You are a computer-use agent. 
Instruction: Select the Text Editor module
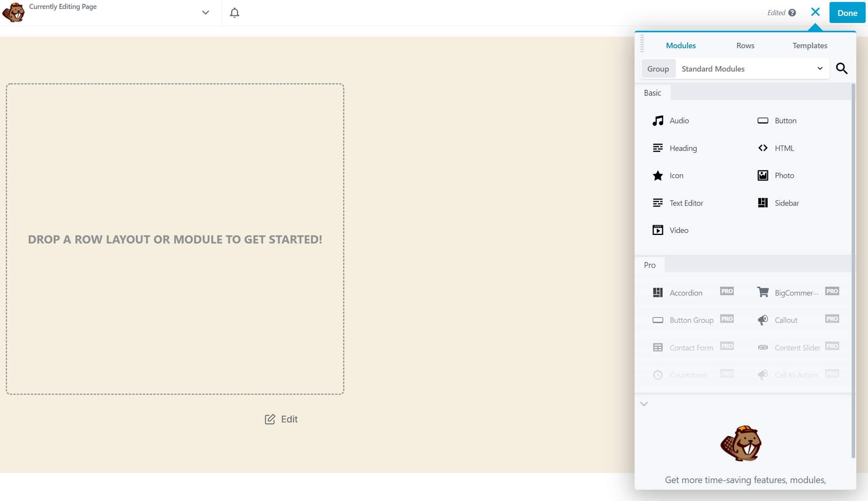pos(686,203)
